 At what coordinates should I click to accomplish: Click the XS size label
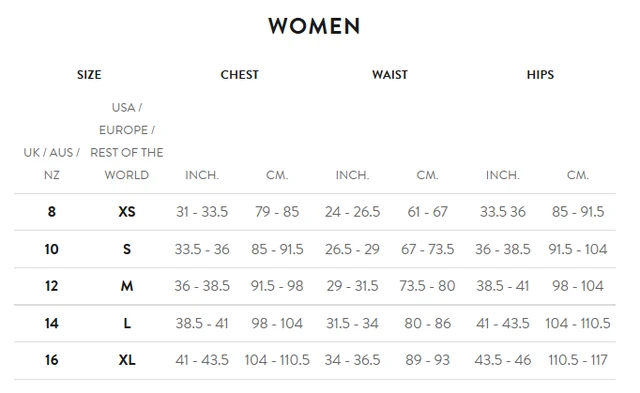coord(127,212)
